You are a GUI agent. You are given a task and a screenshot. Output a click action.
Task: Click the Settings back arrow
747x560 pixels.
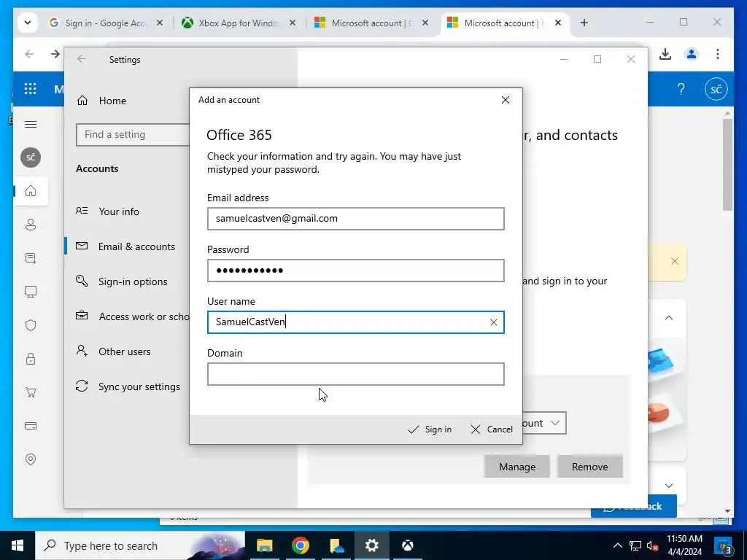pos(82,59)
